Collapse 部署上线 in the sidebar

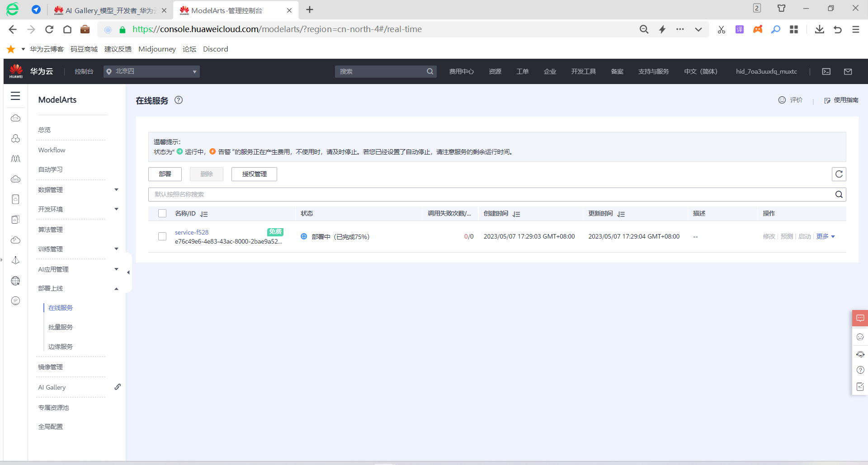[x=116, y=288]
